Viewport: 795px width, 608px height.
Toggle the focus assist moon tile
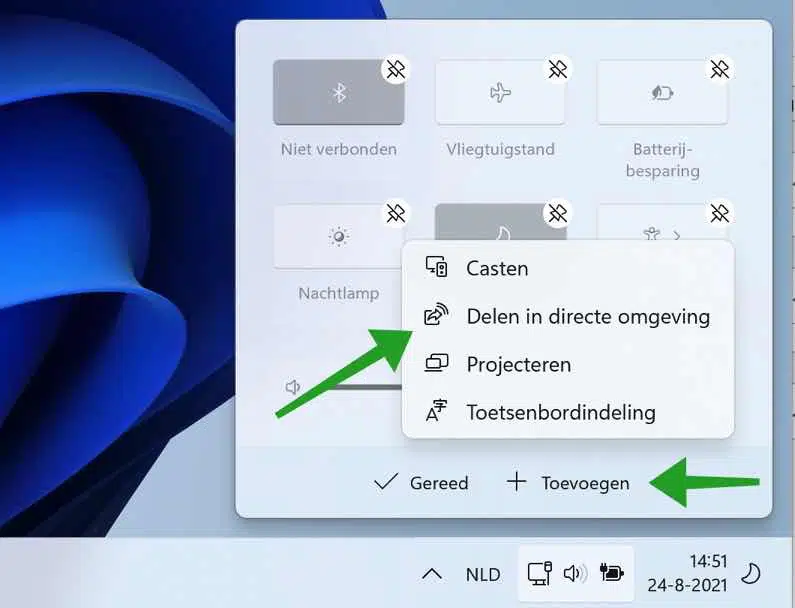tap(500, 223)
